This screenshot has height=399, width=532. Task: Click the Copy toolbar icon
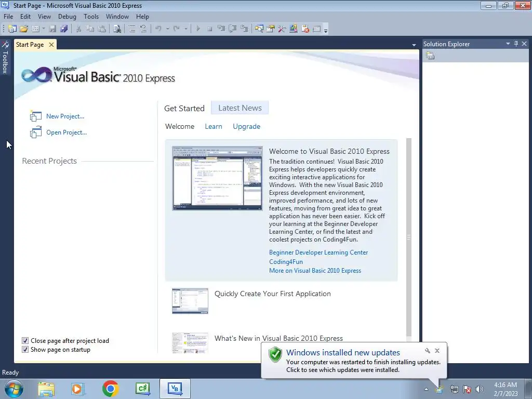90,29
